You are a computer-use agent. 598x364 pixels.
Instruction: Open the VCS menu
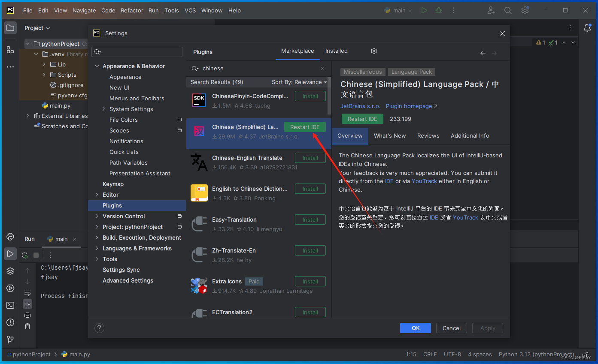coord(190,10)
